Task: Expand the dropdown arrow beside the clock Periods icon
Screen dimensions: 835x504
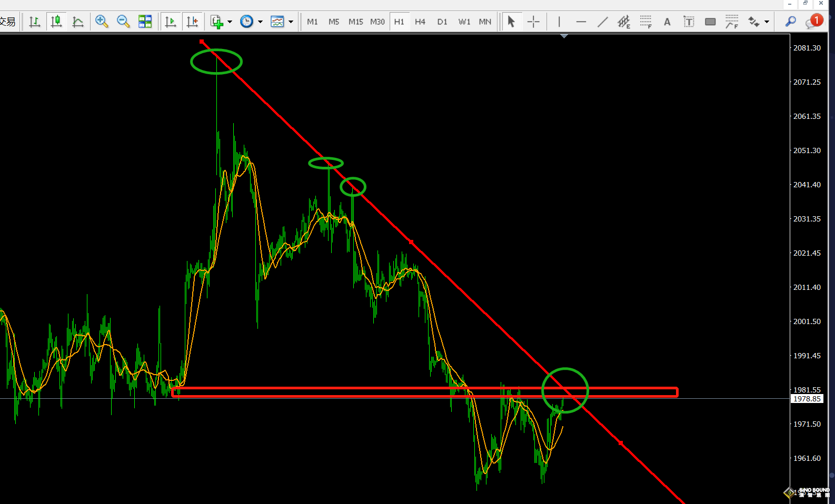Action: pos(260,22)
